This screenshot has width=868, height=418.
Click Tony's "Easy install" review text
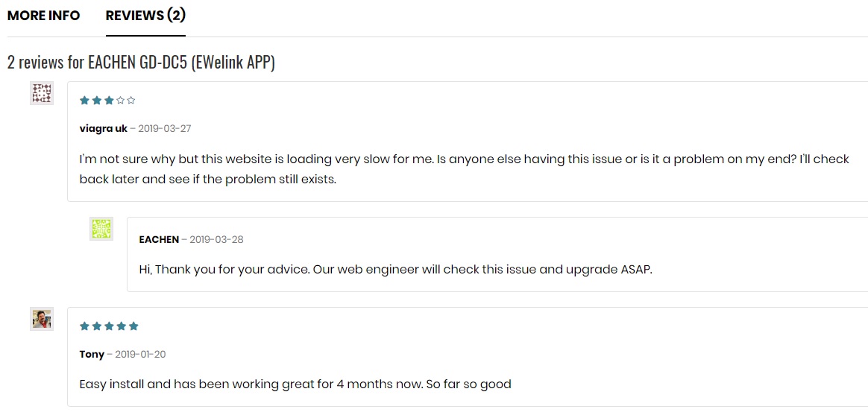click(295, 384)
